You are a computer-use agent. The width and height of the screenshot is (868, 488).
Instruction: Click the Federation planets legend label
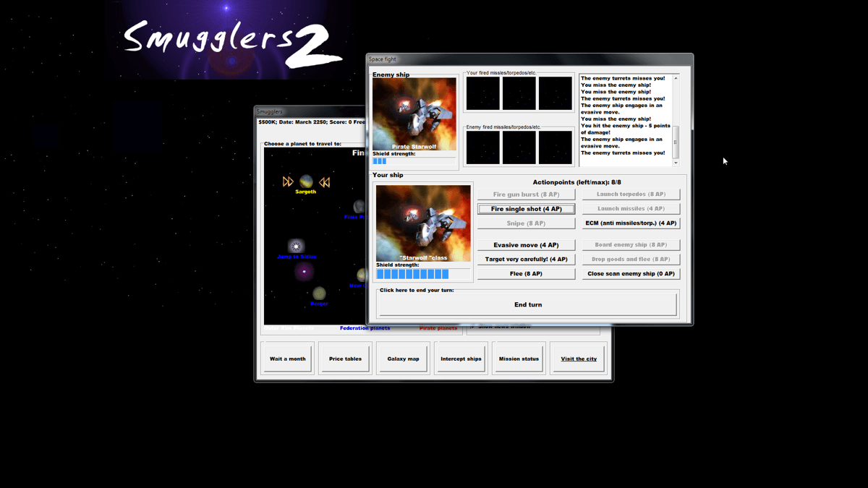pos(365,328)
